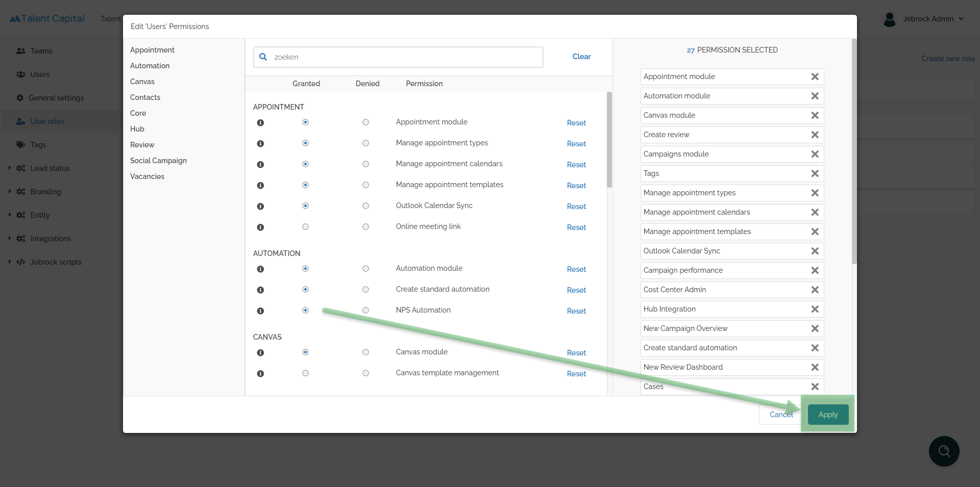This screenshot has height=487, width=980.
Task: Open info icon for Appointment module
Action: tap(260, 123)
